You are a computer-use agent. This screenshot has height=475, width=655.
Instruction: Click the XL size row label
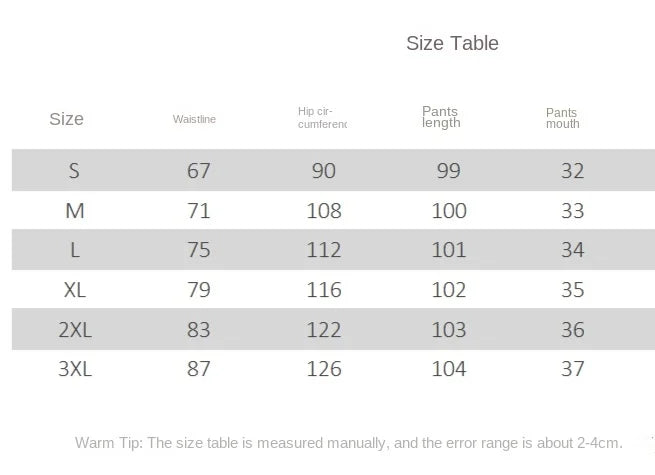pyautogui.click(x=75, y=290)
